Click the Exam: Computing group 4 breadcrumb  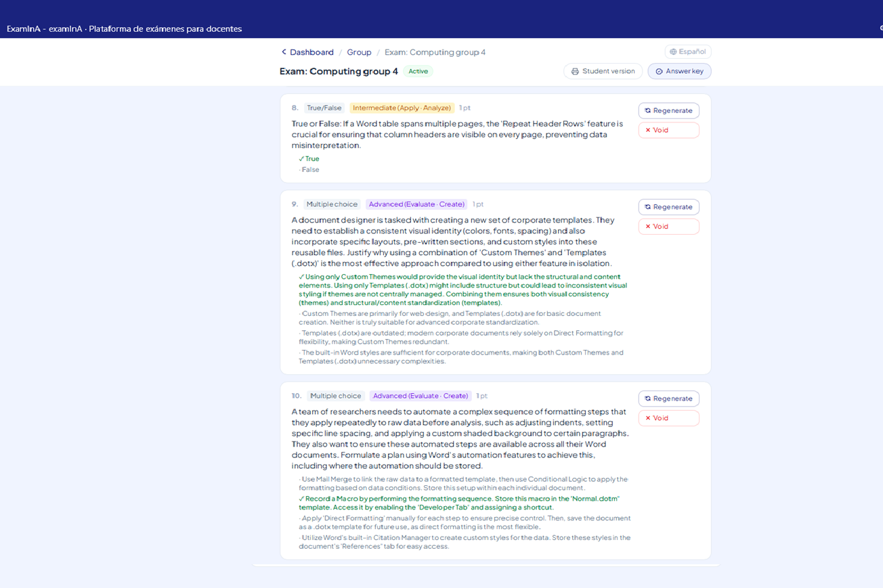click(x=435, y=52)
